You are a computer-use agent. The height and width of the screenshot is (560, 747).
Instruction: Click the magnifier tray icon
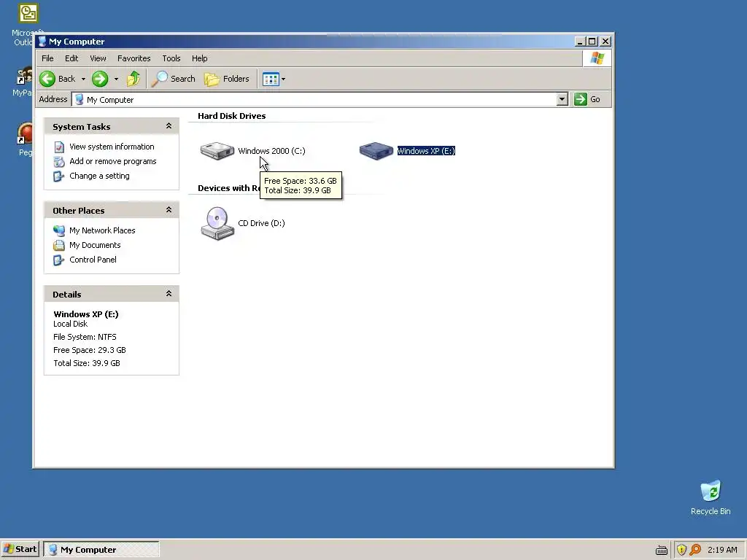coord(695,550)
